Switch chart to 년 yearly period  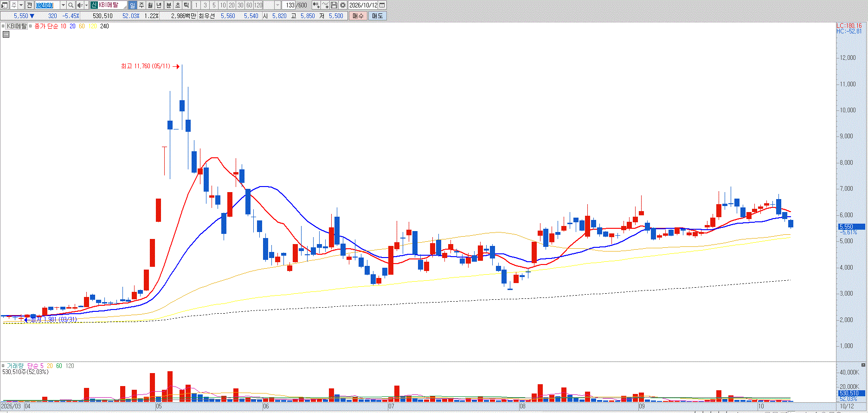(159, 5)
